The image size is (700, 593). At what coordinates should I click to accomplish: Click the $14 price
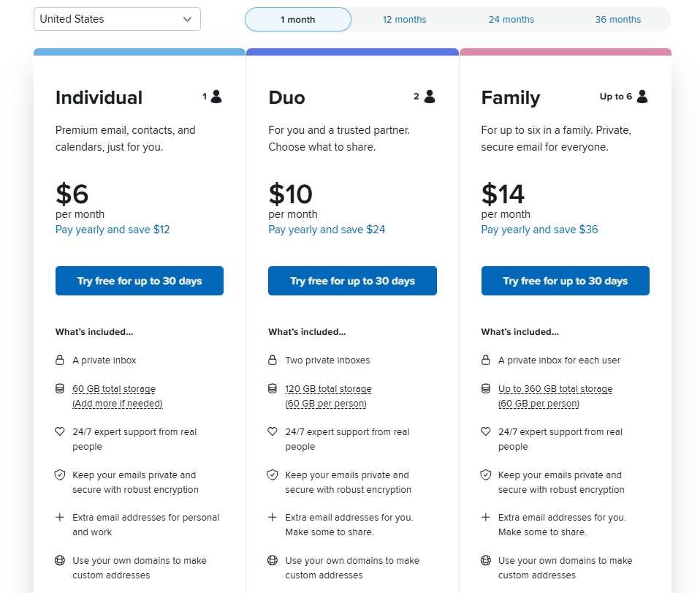point(503,194)
